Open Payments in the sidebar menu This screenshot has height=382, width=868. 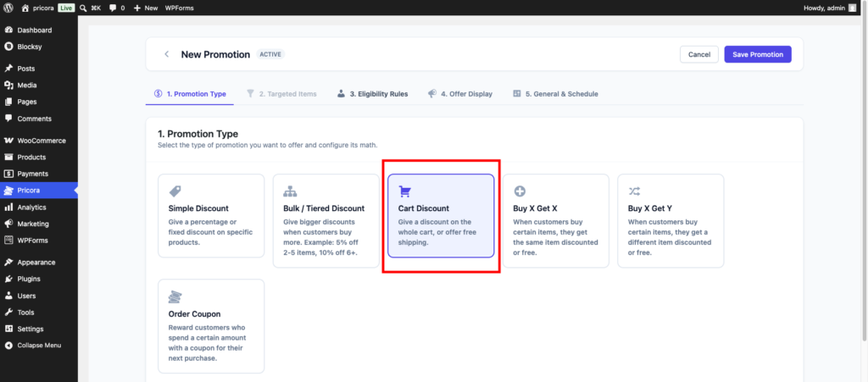tap(39, 174)
